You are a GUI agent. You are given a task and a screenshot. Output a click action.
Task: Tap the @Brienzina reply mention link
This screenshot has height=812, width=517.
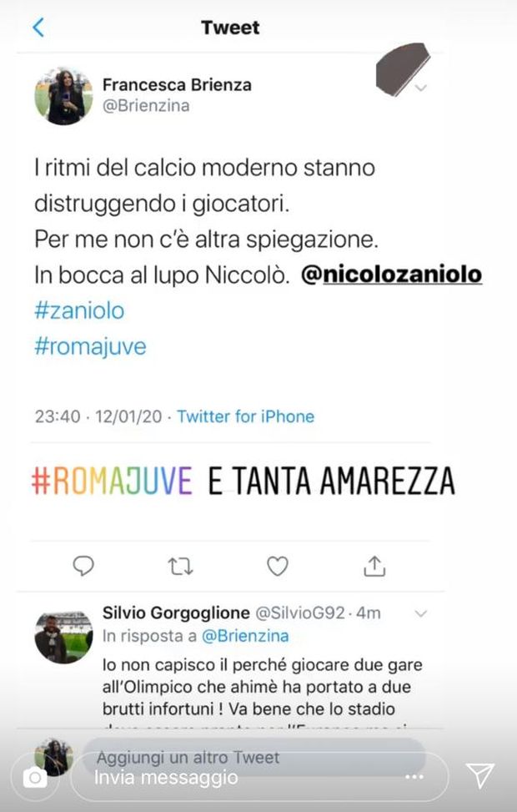pyautogui.click(x=245, y=635)
